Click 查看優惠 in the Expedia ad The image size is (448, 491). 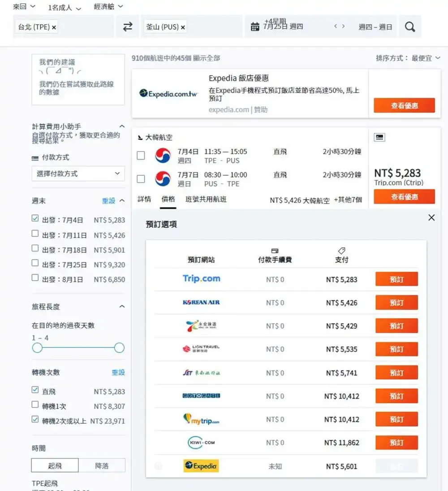(x=404, y=105)
